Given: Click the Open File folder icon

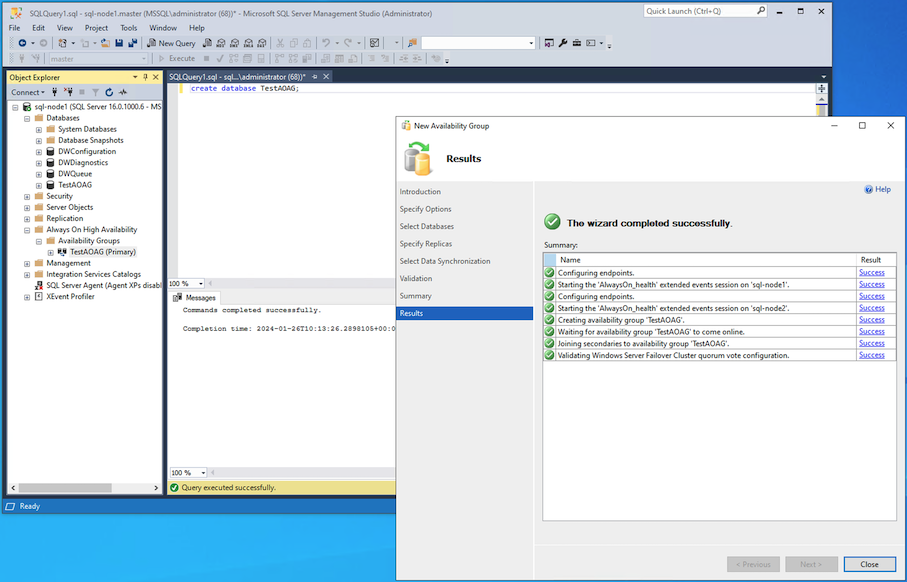Looking at the screenshot, I should 105,43.
